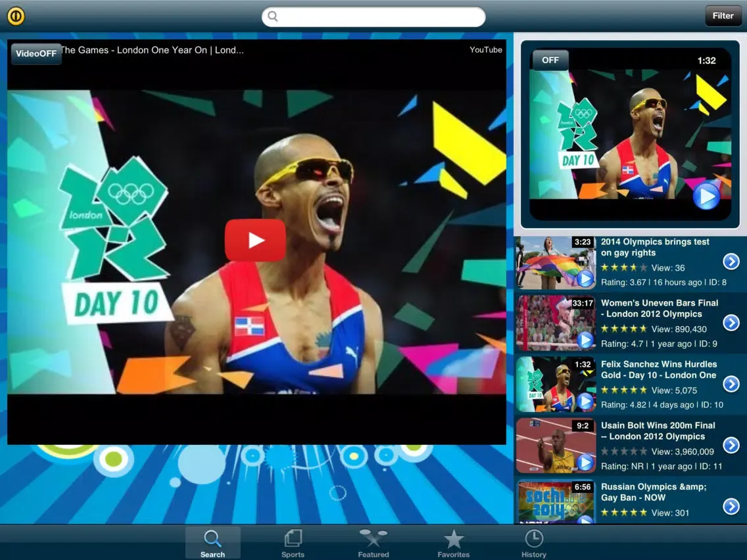747x560 pixels.
Task: Open the Filter button
Action: point(723,16)
